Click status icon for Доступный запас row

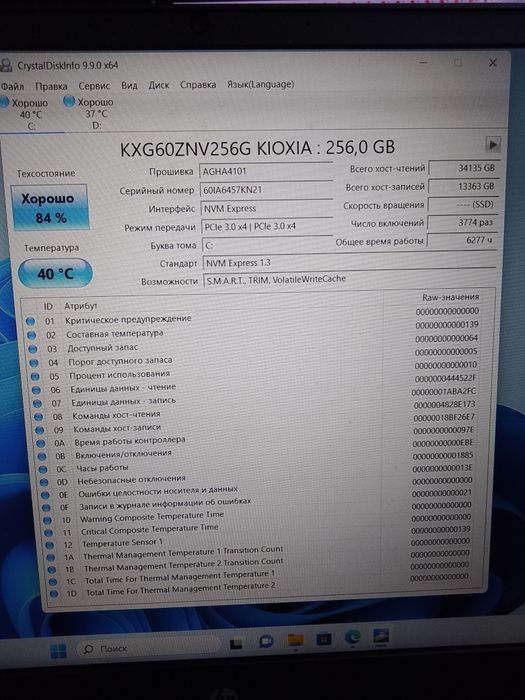pyautogui.click(x=33, y=349)
